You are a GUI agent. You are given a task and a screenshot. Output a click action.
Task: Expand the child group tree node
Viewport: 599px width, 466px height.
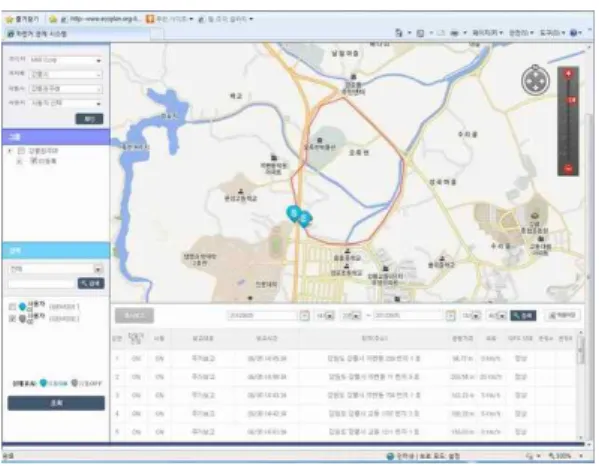[x=19, y=161]
